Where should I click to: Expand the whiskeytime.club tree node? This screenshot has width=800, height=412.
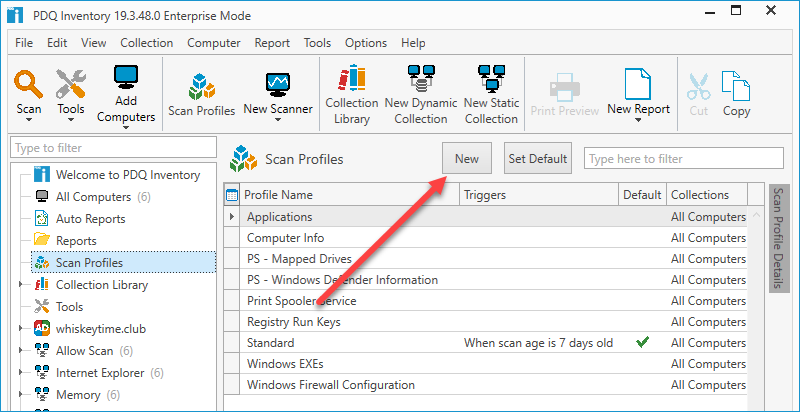(x=21, y=329)
